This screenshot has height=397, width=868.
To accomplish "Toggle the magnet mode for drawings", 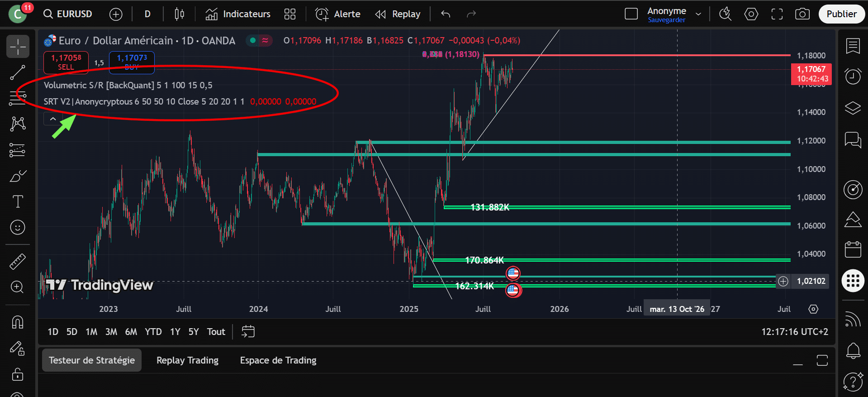I will click(x=18, y=322).
